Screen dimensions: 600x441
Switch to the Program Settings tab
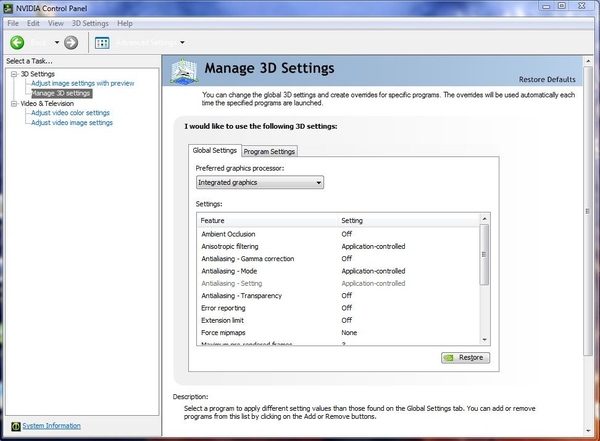pyautogui.click(x=270, y=151)
